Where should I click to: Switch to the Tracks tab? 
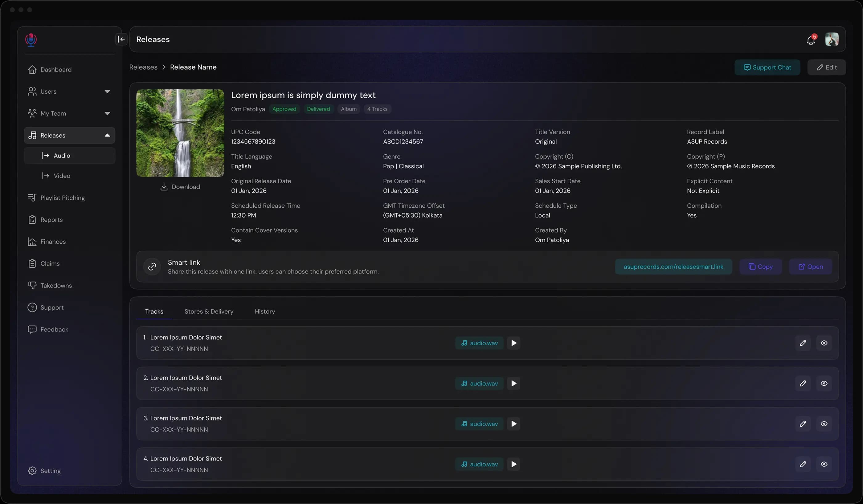[x=154, y=311]
